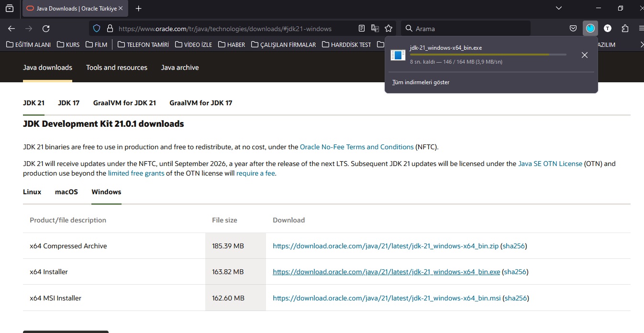Open Pocket save icon
Screen dimensions: 644x333
point(573,29)
